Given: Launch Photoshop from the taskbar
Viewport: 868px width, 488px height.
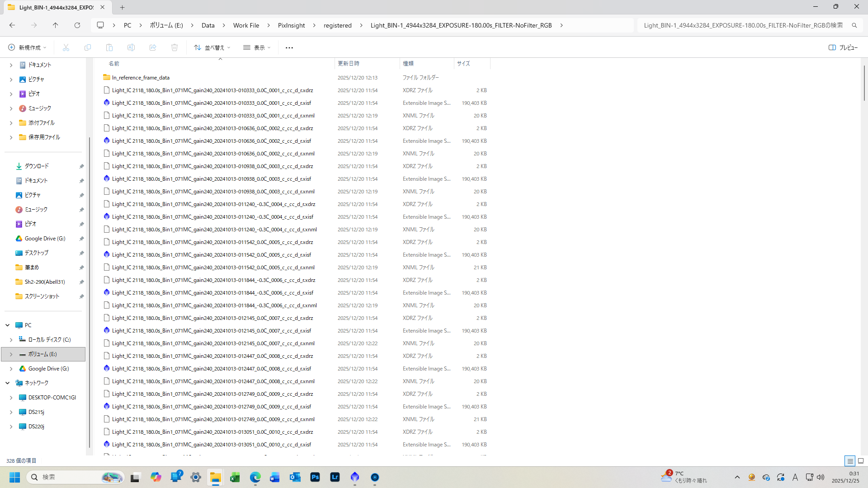Looking at the screenshot, I should (315, 477).
